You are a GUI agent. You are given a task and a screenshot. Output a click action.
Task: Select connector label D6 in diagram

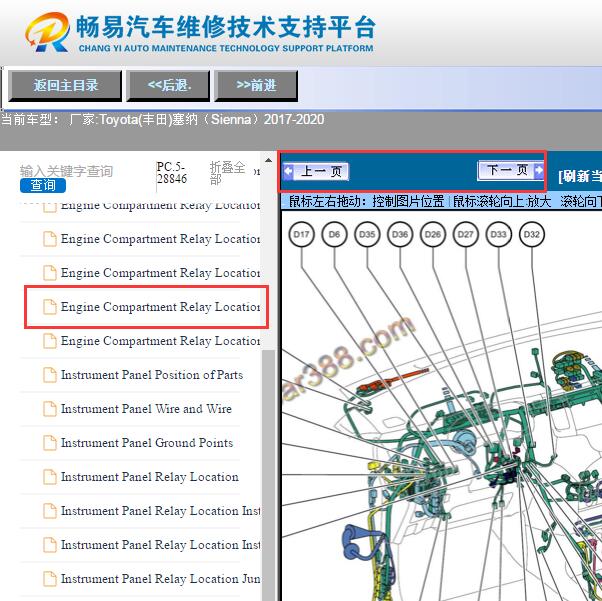pyautogui.click(x=334, y=234)
